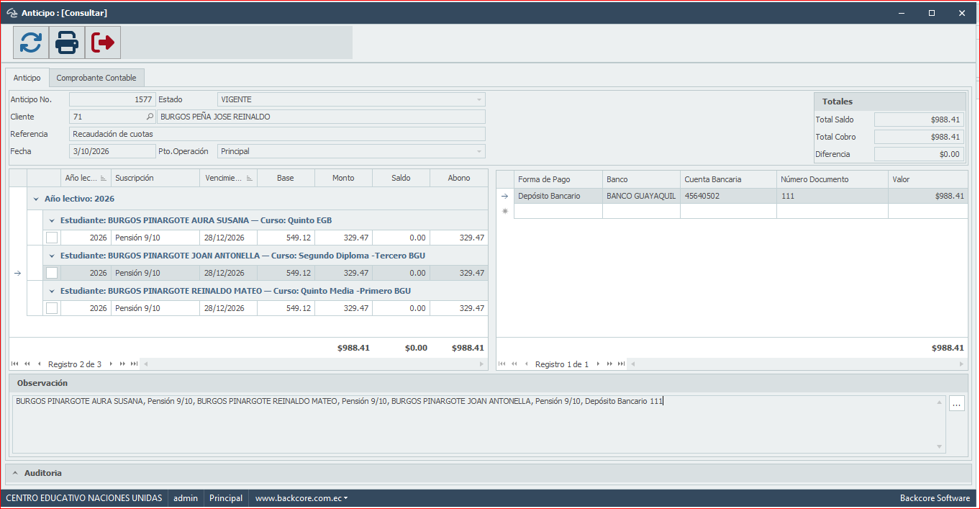Click the BANCO GUAYAQUIL cell
This screenshot has width=980, height=509.
click(x=641, y=196)
